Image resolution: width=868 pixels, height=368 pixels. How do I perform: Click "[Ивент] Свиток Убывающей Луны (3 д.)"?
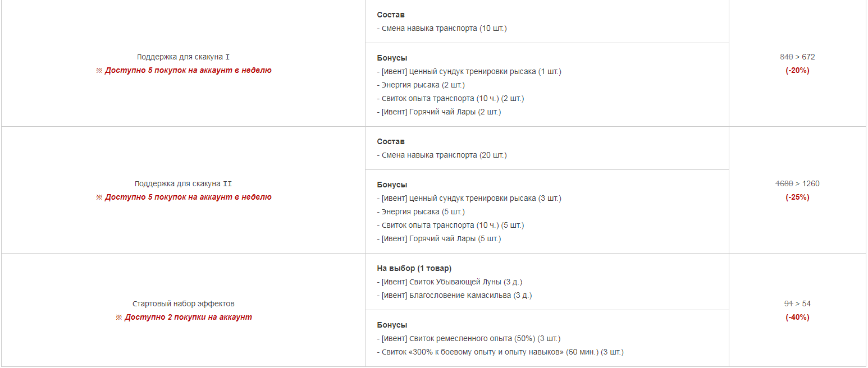click(450, 282)
